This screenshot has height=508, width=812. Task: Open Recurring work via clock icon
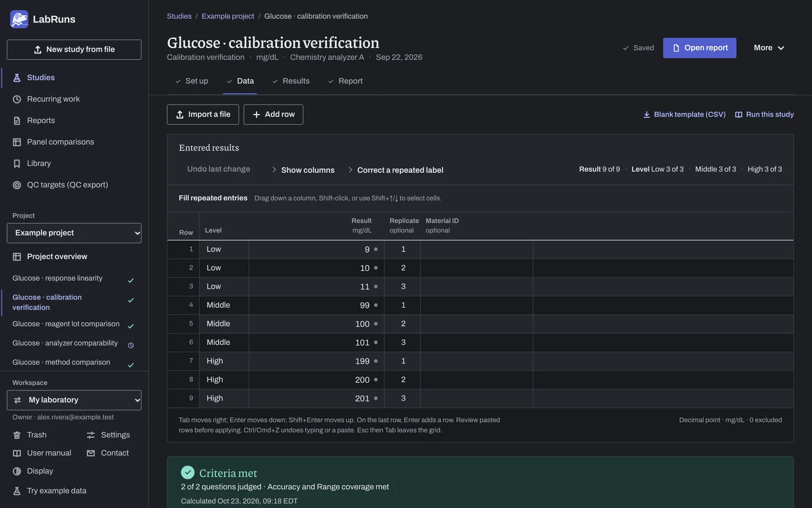[17, 99]
